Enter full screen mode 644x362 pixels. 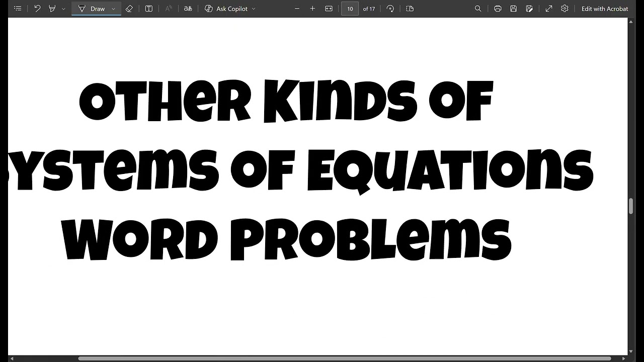(x=549, y=9)
